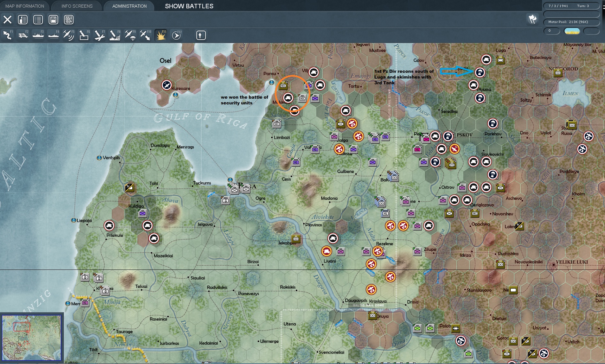Select the F3 naval transport ship icon
Viewport: 605px width, 364px height.
[38, 35]
